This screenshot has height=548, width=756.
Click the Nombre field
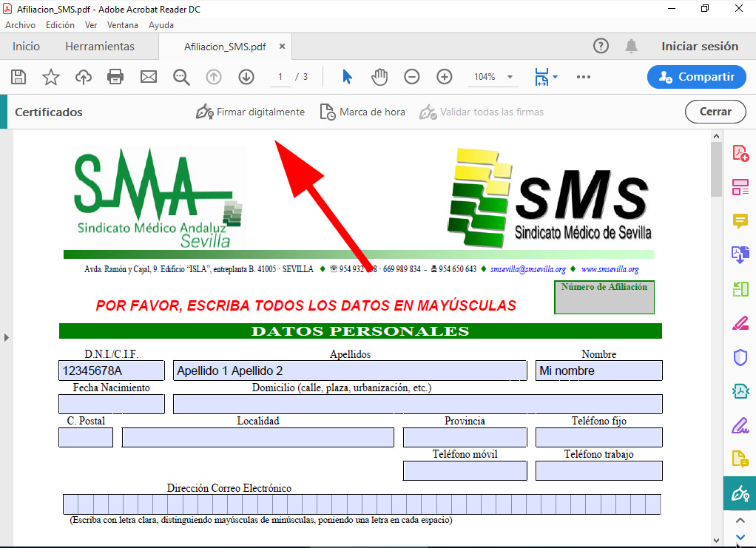click(599, 371)
